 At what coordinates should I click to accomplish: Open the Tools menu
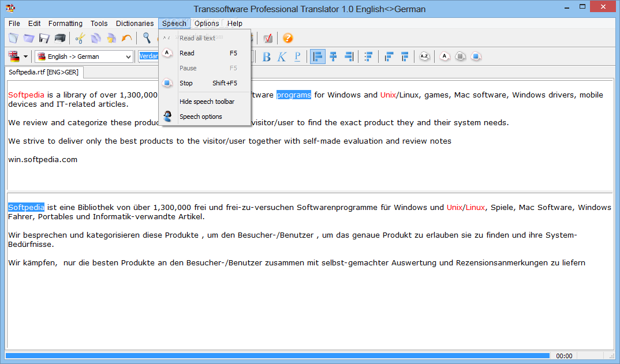pyautogui.click(x=99, y=23)
